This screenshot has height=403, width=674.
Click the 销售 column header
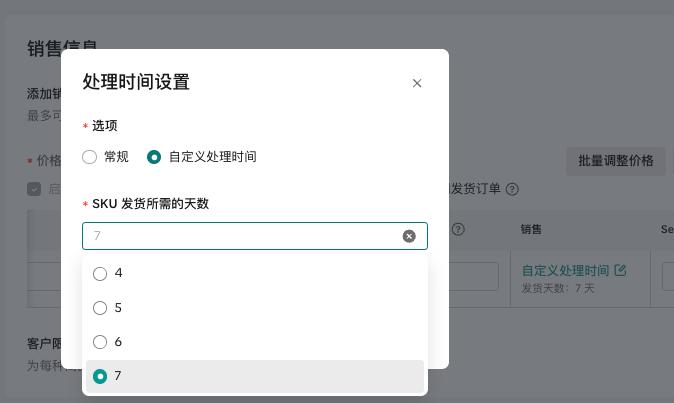click(531, 229)
